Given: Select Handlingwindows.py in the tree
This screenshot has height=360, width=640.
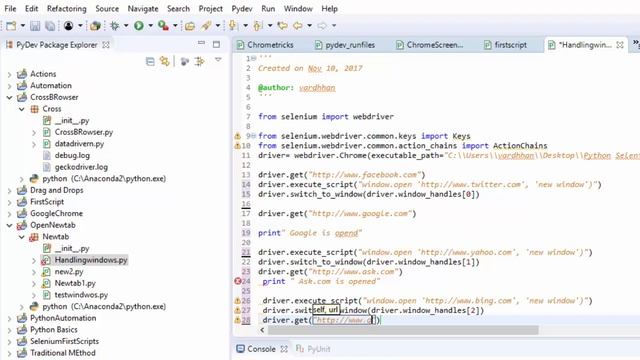Looking at the screenshot, I should click(91, 260).
